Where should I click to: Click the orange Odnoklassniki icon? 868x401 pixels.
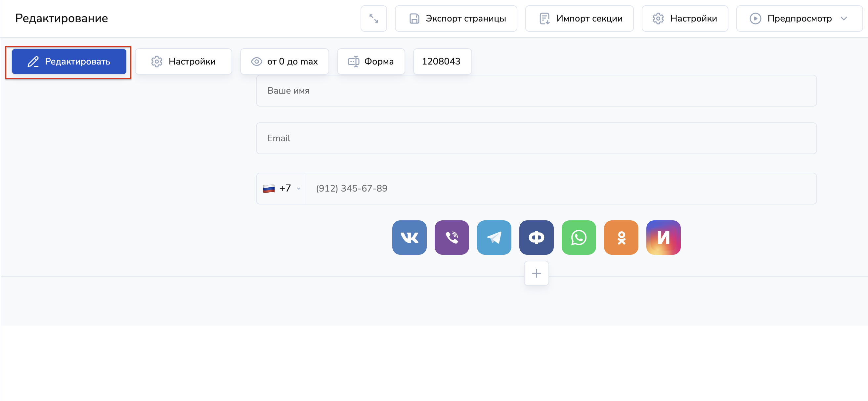(x=621, y=238)
